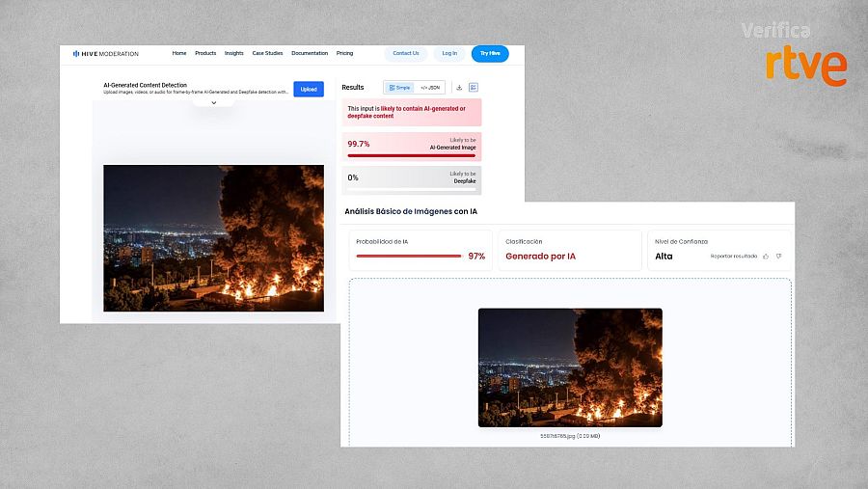Select the uploaded fire image thumbnail
868x489 pixels.
click(x=570, y=367)
